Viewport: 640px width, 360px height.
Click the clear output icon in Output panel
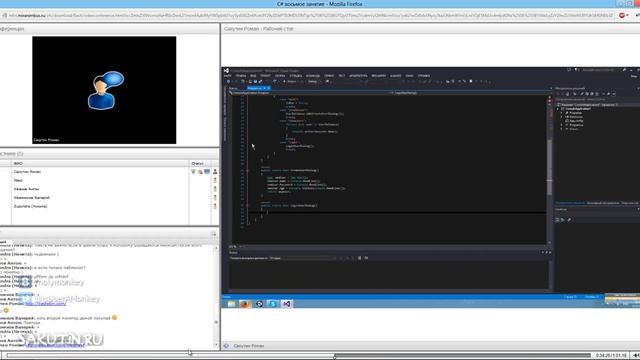click(360, 258)
